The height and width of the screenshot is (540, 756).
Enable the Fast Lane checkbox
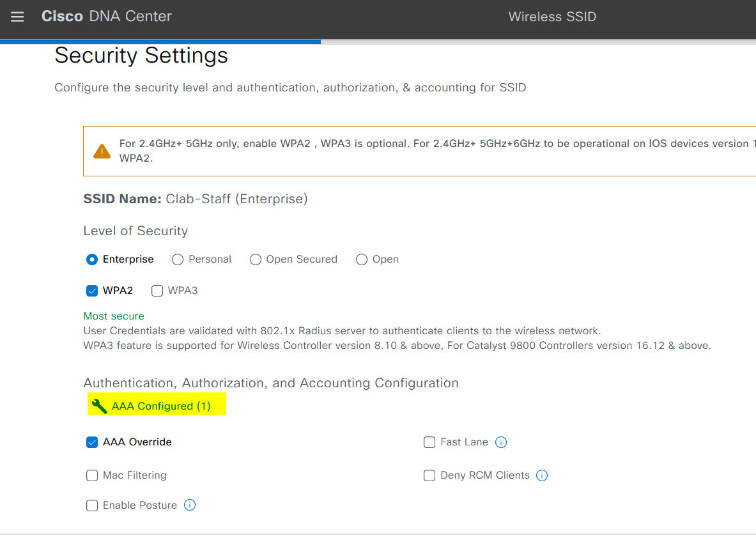tap(429, 442)
